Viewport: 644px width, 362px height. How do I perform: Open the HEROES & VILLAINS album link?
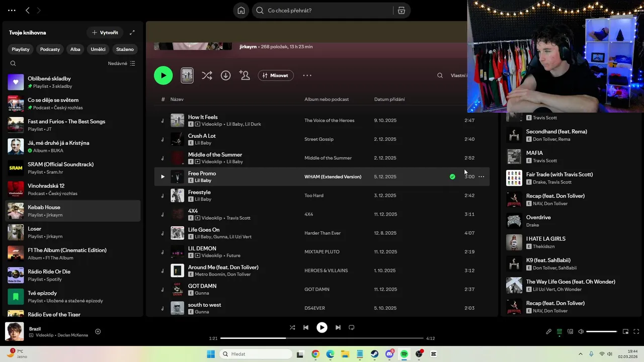tap(326, 270)
